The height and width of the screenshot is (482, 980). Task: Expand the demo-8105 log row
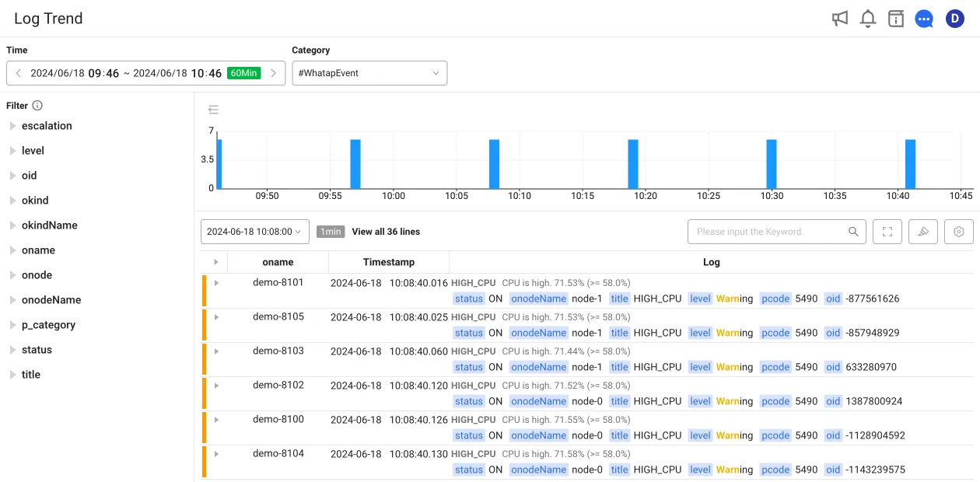[216, 317]
